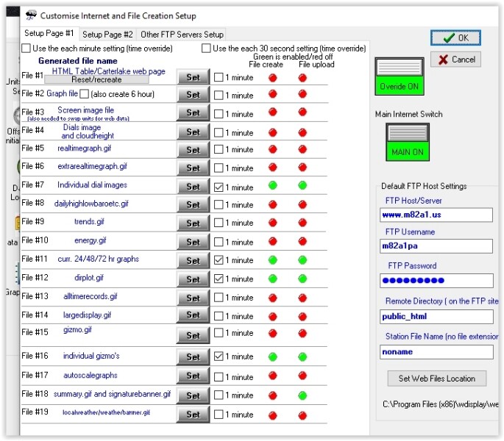Click File #3 file upload indicator
The image size is (504, 441).
pos(302,112)
